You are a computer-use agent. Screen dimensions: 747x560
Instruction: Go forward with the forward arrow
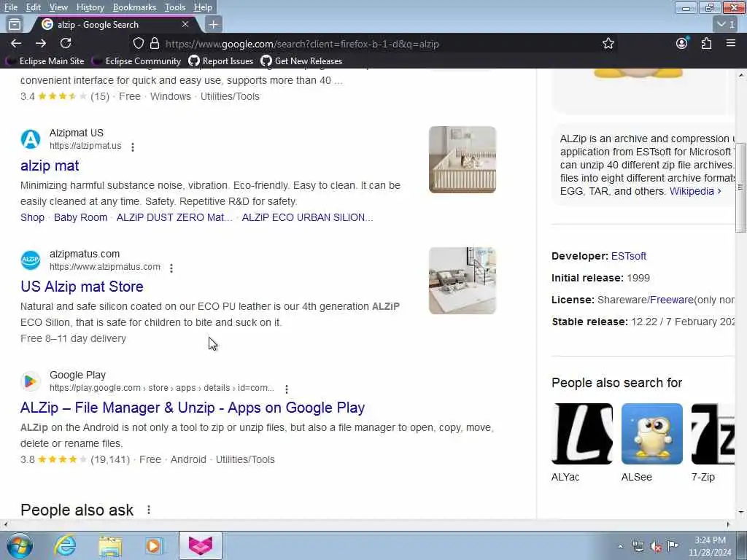click(x=41, y=43)
